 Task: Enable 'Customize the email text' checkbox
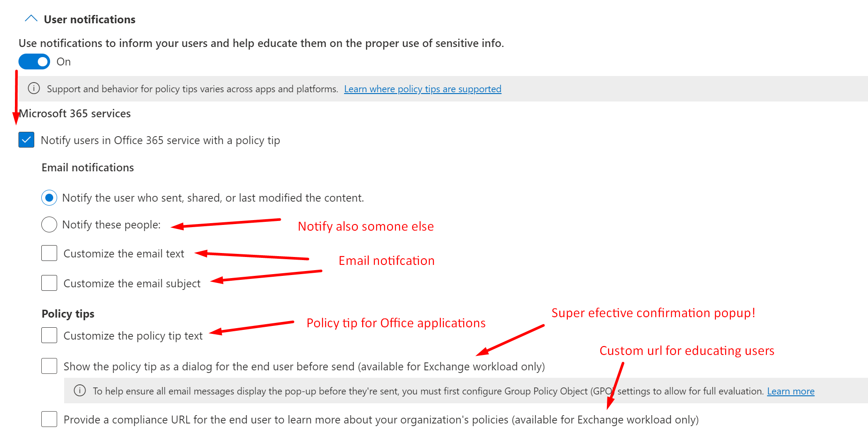point(49,253)
